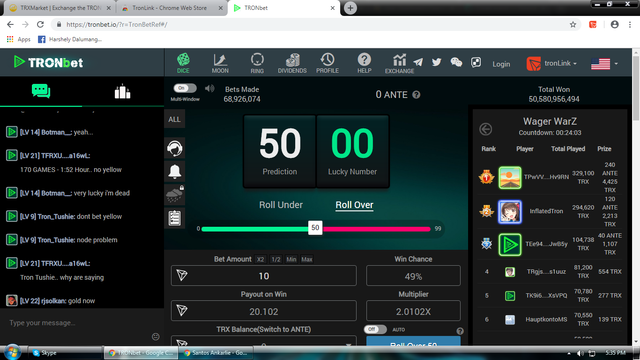Mute the game sound speaker
The height and width of the screenshot is (360, 640).
[210, 88]
